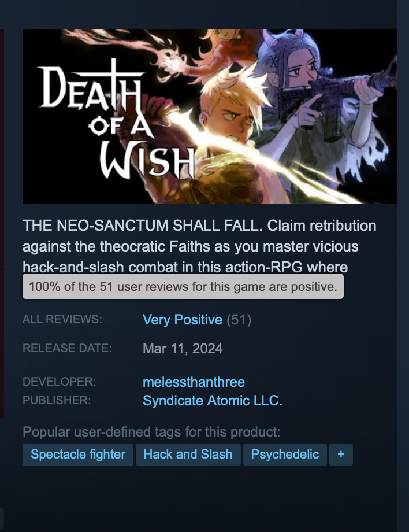Open the melessthanthree developer page

pyautogui.click(x=194, y=382)
